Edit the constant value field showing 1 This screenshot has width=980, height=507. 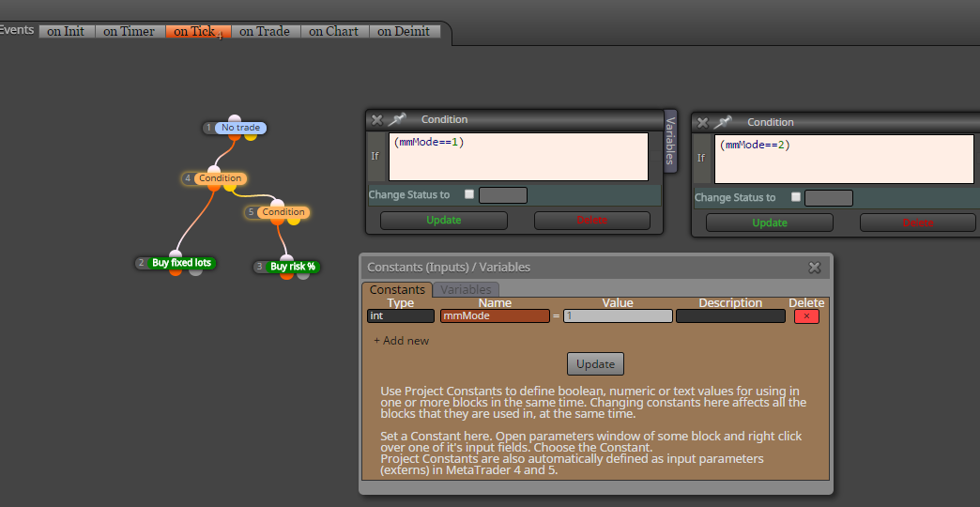tap(618, 316)
